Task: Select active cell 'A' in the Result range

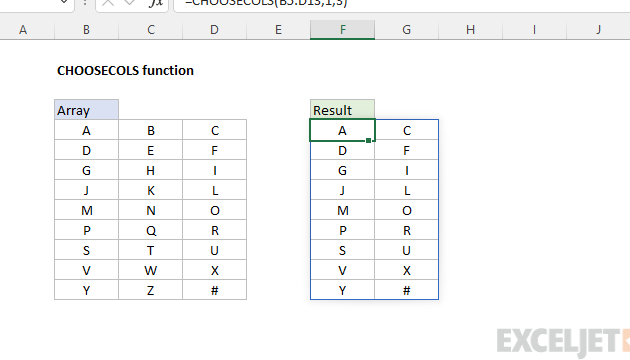Action: (x=342, y=130)
